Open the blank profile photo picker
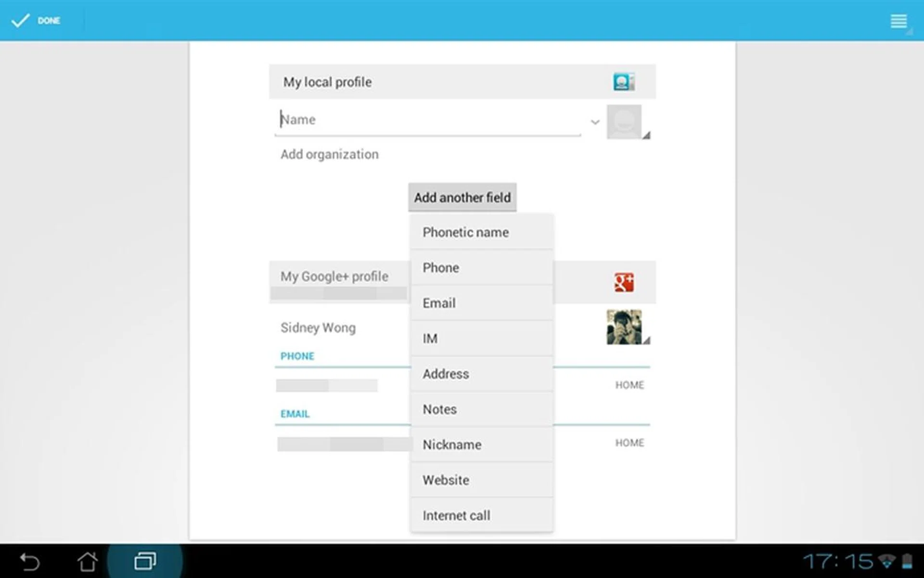Screen dimensions: 924x578 624,122
